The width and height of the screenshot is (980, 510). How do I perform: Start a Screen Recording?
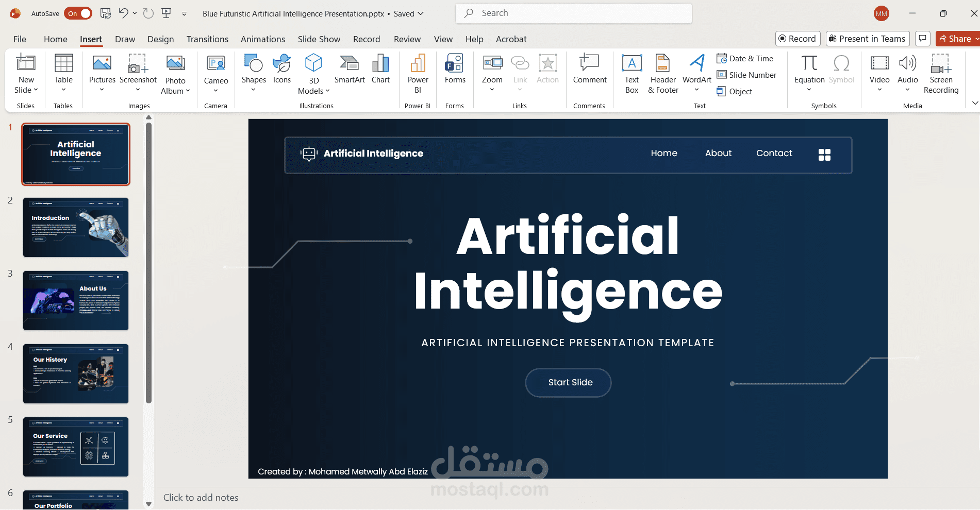click(x=941, y=74)
